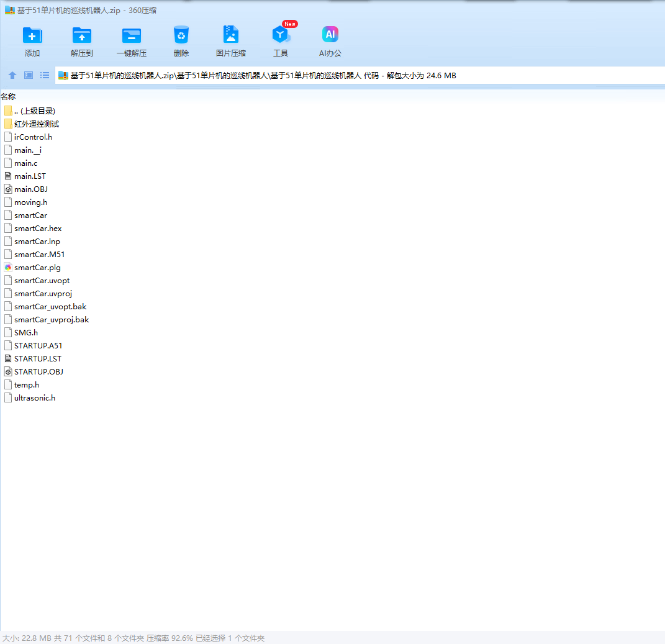Click the address path input field

point(360,76)
